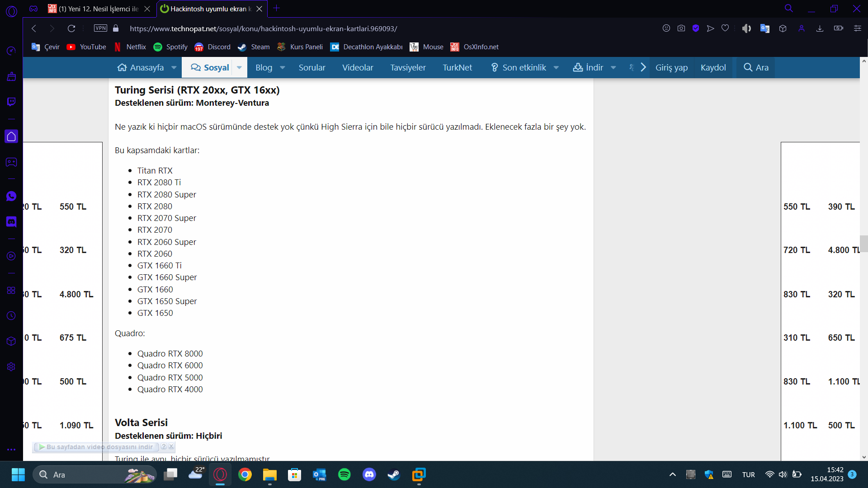
Task: Click the sidebar three-dots more button
Action: click(11, 450)
